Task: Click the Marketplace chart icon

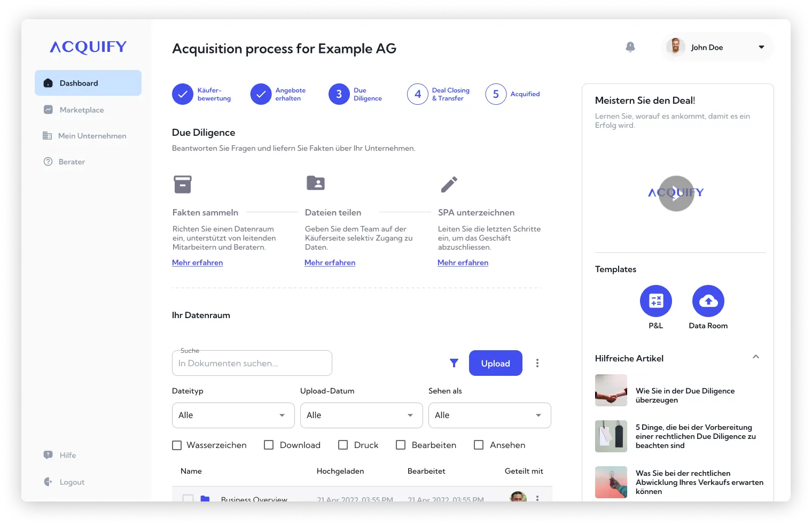Action: (x=48, y=110)
